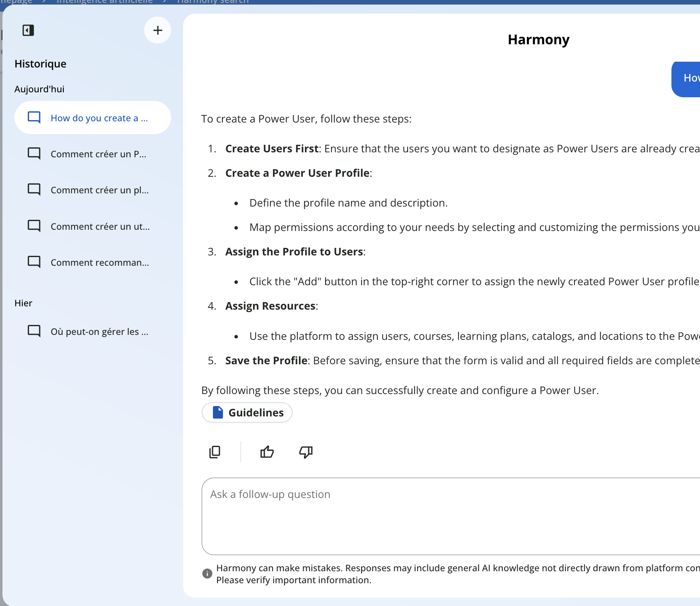
Task: Start a new chat with plus button
Action: (157, 30)
